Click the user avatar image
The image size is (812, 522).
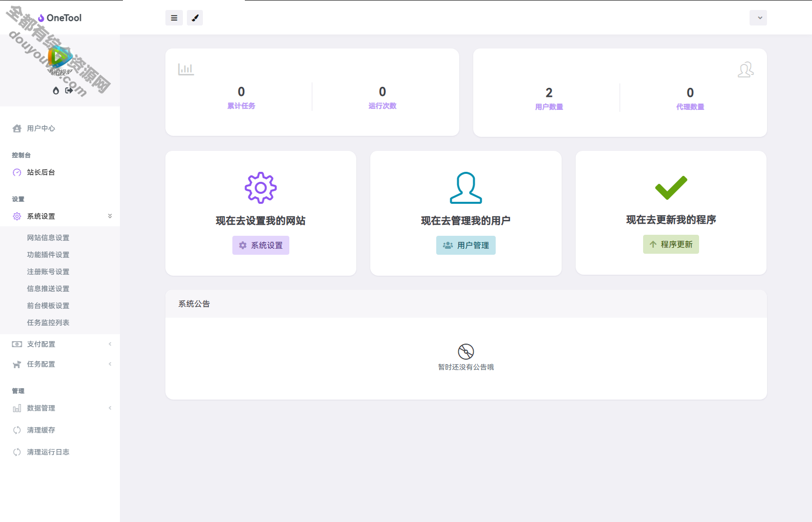pos(60,60)
